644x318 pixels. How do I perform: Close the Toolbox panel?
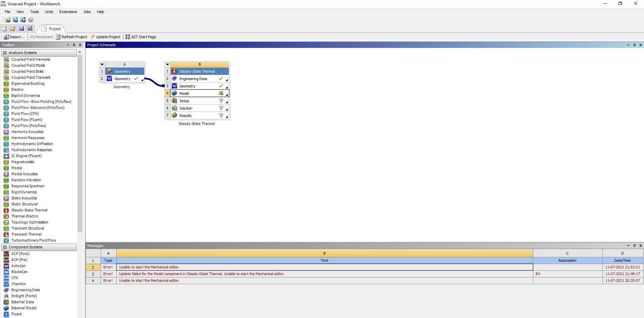(80, 45)
